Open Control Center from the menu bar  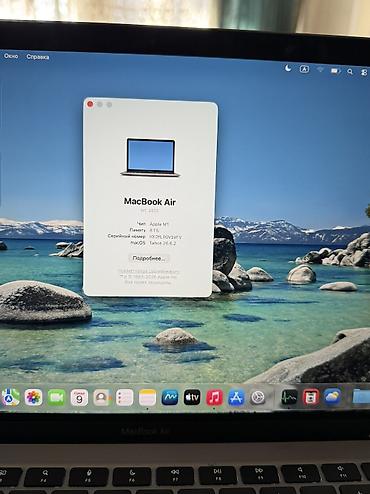pyautogui.click(x=364, y=72)
